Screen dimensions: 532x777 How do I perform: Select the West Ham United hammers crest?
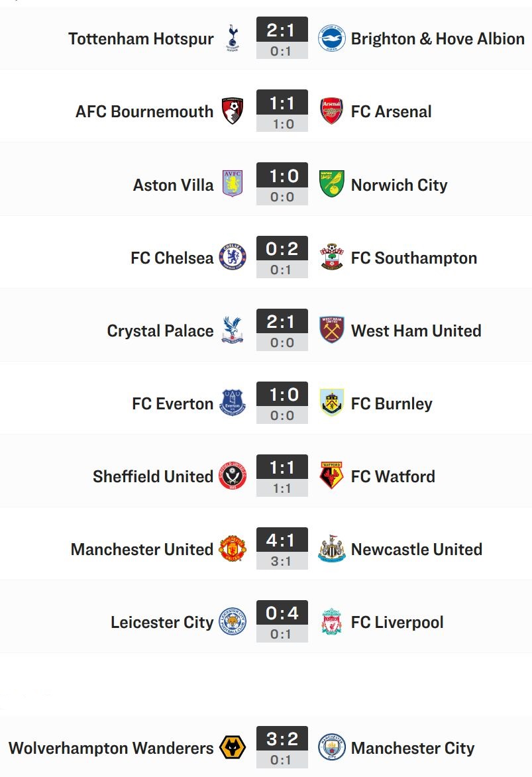332,329
